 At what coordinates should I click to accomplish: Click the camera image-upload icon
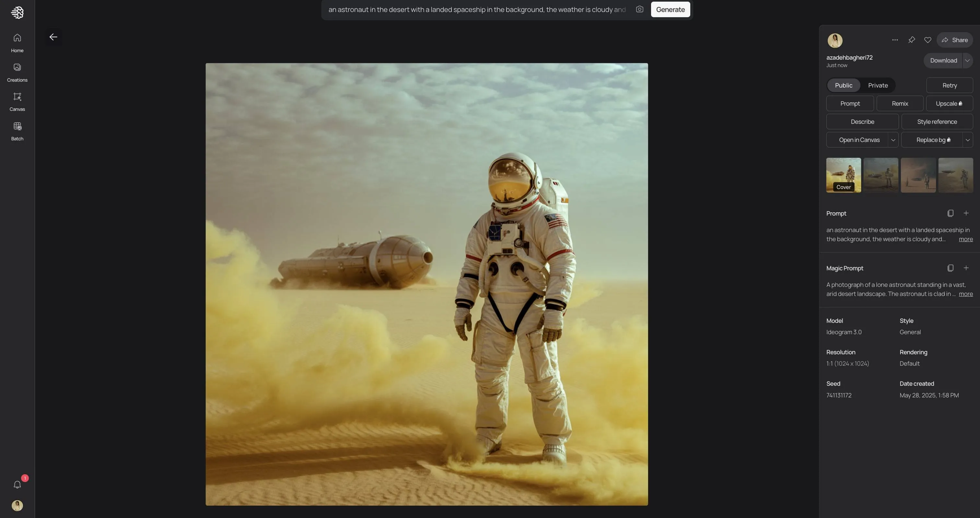[x=639, y=9]
